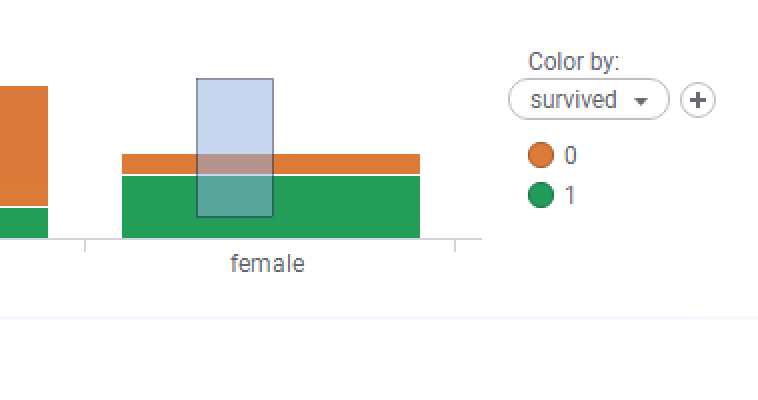Click the Color by: label
The height and width of the screenshot is (400, 758).
tap(574, 62)
